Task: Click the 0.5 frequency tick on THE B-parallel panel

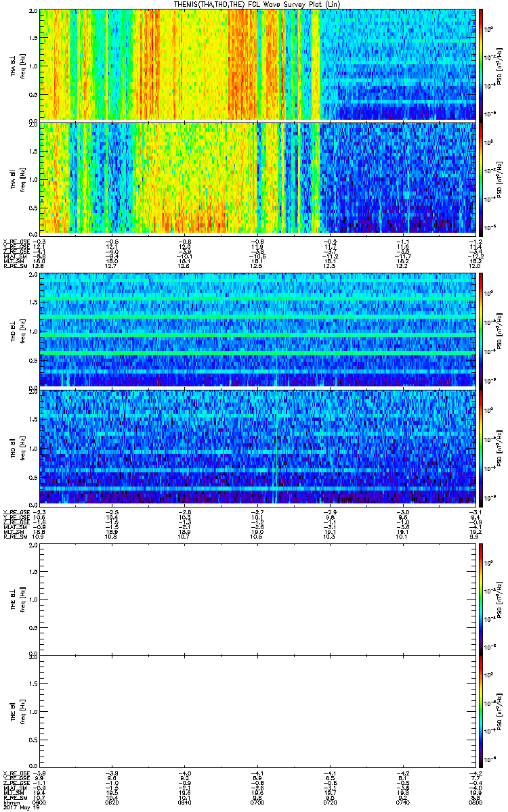Action: 33,739
